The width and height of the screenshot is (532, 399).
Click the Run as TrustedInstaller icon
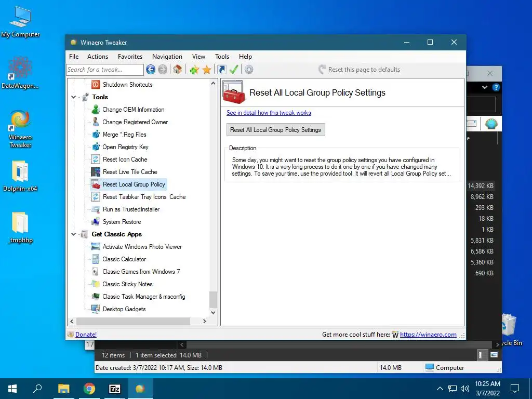[x=96, y=209]
